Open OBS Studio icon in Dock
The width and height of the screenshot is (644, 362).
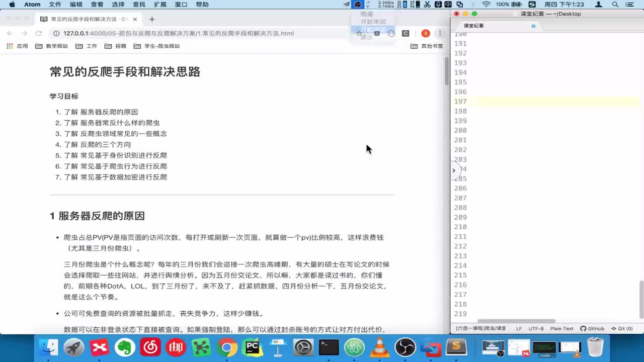click(405, 347)
